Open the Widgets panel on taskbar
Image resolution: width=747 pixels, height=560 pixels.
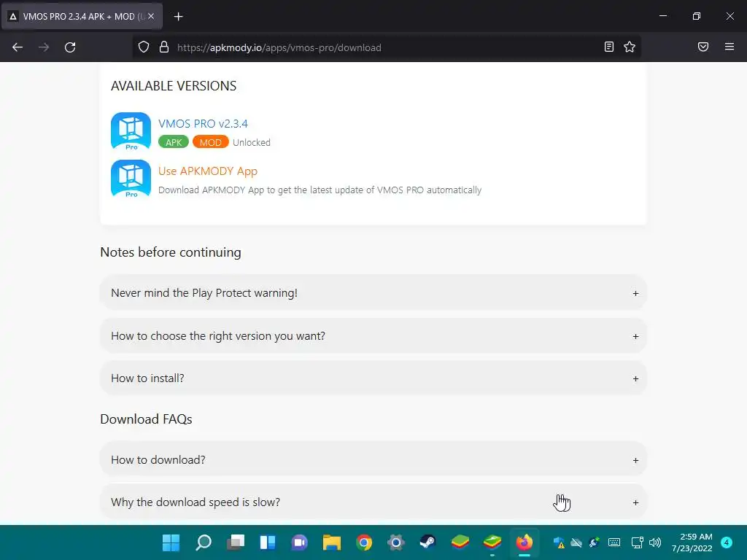pos(267,542)
